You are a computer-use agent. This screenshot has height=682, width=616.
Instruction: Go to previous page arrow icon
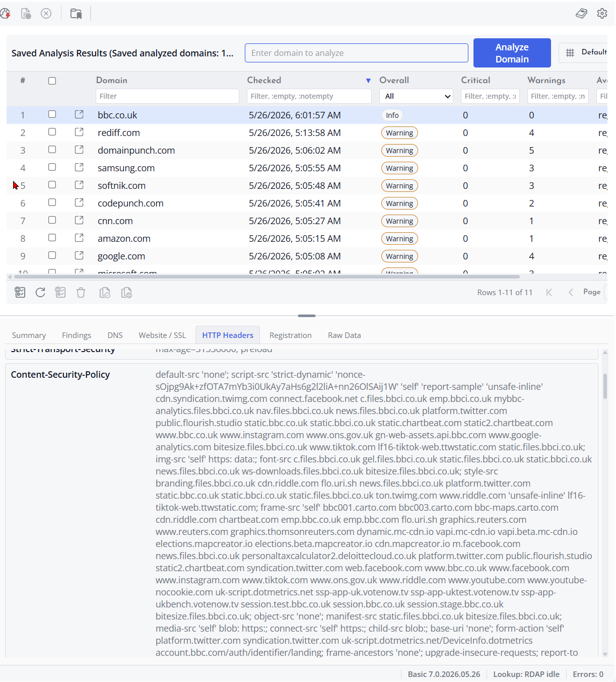point(571,292)
